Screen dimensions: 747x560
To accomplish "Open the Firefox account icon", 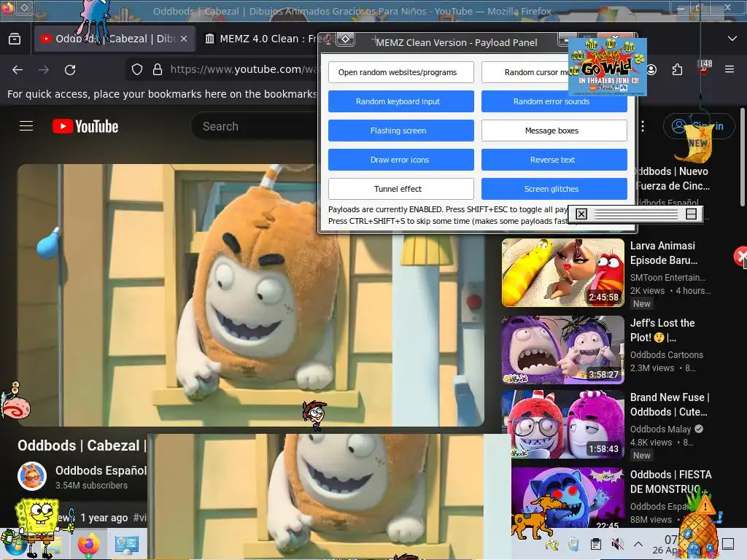I will coord(651,69).
